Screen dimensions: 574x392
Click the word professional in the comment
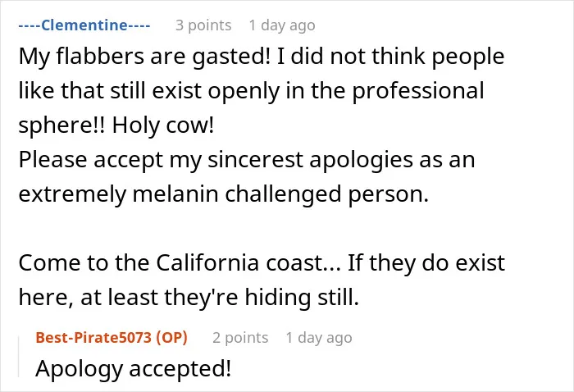(x=418, y=91)
